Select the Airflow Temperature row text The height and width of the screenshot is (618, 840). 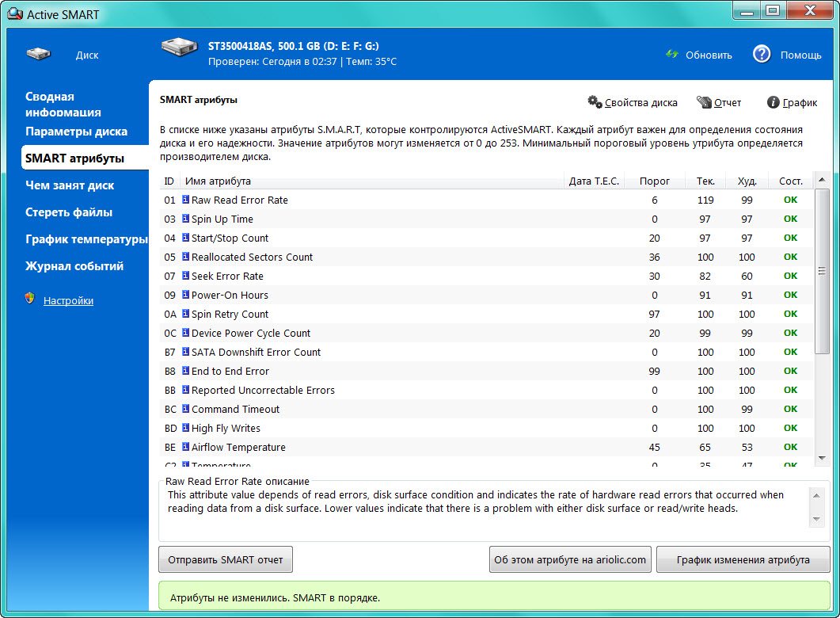(238, 448)
